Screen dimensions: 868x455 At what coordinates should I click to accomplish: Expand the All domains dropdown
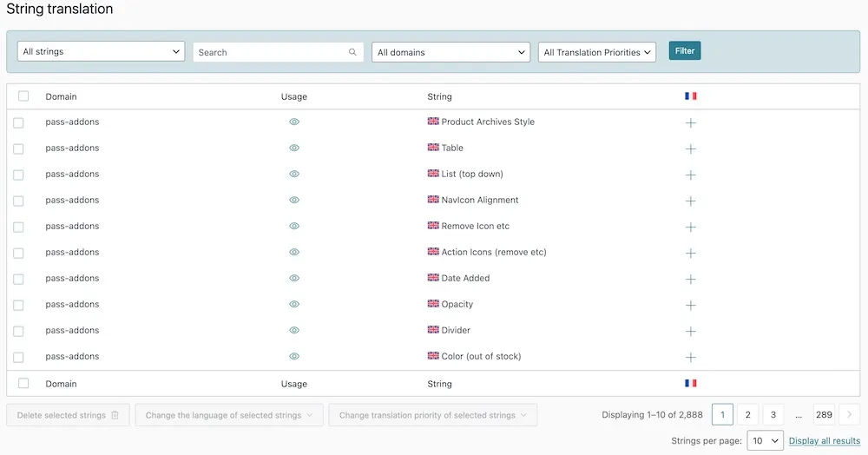click(450, 52)
